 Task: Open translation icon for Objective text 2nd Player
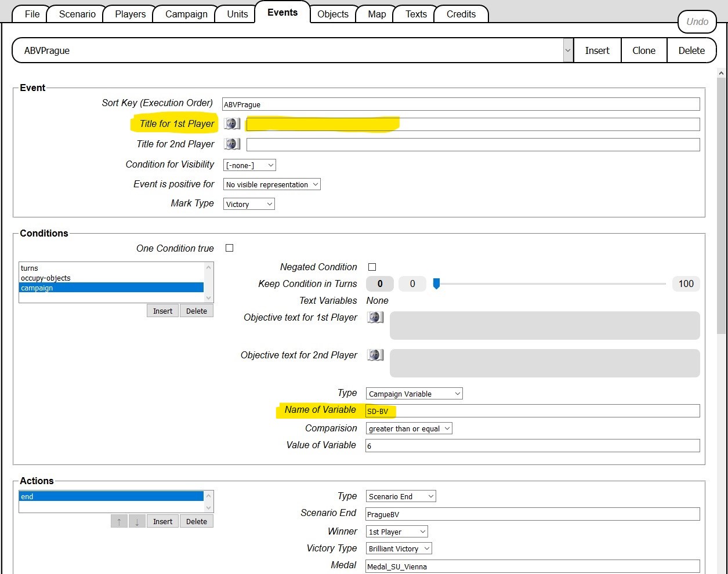coord(375,355)
